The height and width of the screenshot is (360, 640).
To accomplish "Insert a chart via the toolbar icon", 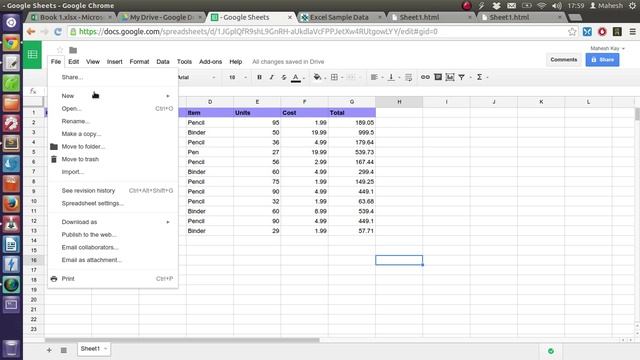I will 450,77.
